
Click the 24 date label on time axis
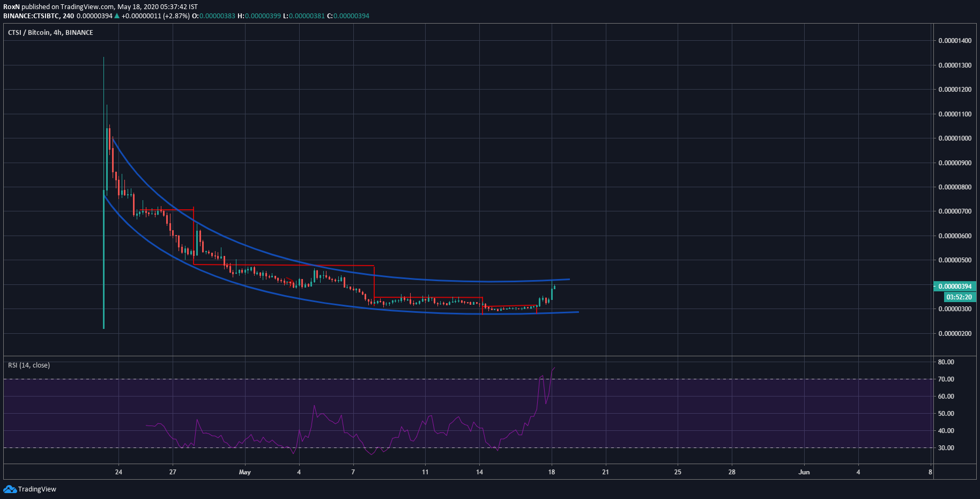[118, 472]
